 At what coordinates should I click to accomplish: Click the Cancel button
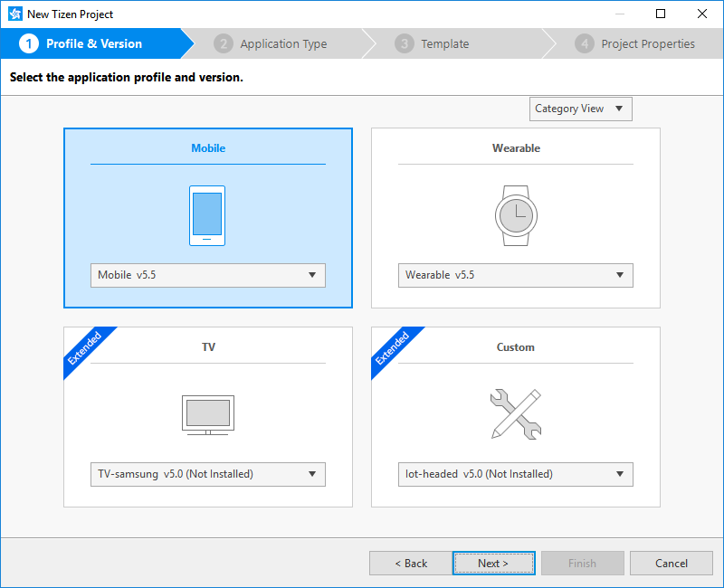(672, 563)
